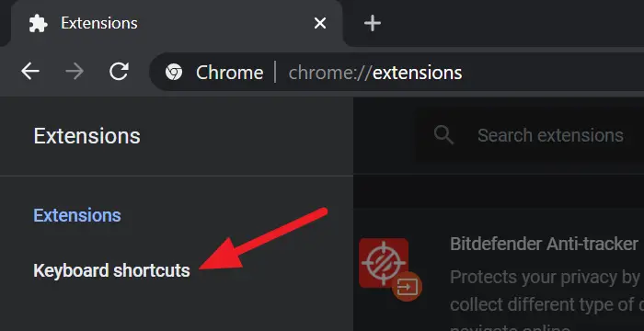Click the Chrome logo in the address bar
Image resolution: width=644 pixels, height=331 pixels.
coord(174,73)
